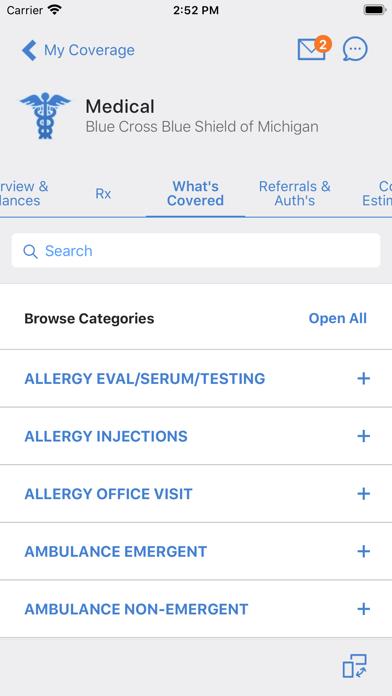Tap into the Search field
Image resolution: width=392 pixels, height=696 pixels.
coord(196,251)
